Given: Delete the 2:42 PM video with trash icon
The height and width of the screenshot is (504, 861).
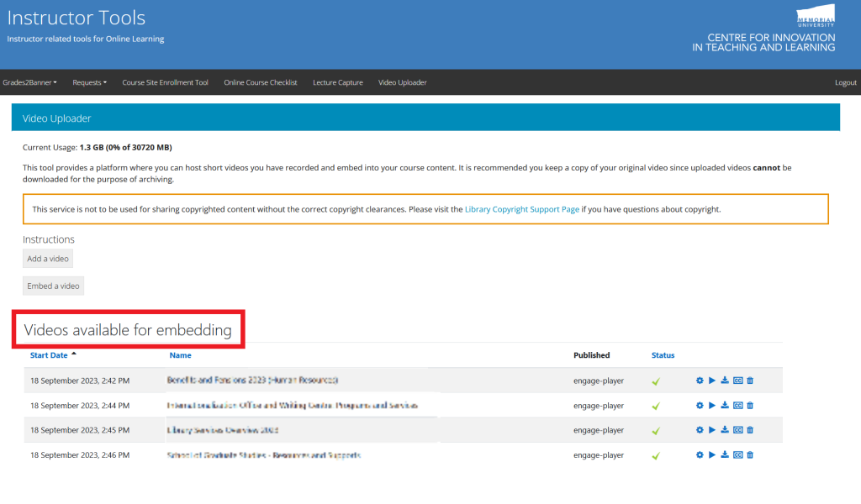Looking at the screenshot, I should point(750,381).
